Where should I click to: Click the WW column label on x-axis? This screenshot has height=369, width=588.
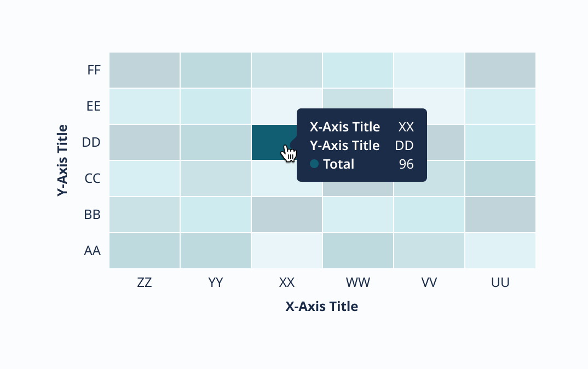click(358, 282)
